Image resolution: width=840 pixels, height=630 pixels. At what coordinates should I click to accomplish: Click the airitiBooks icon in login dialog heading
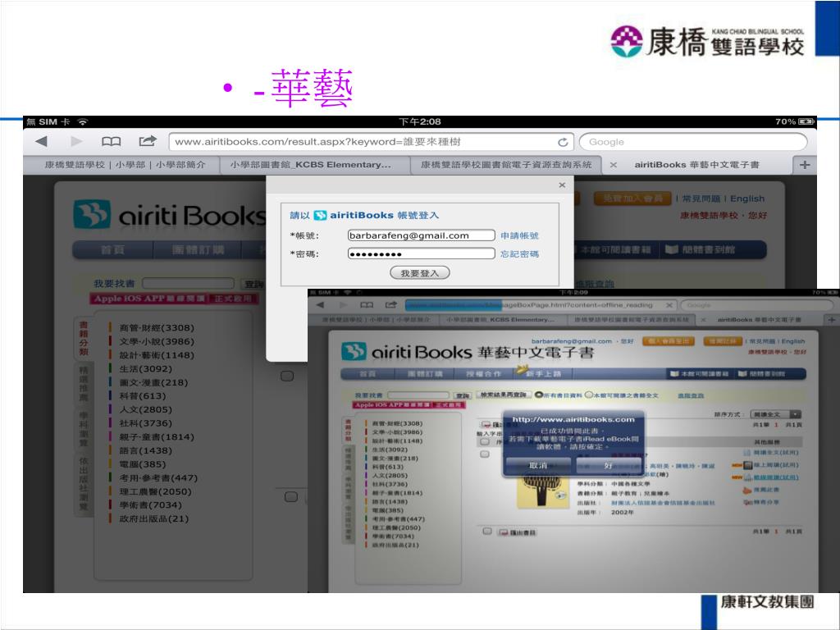[320, 216]
